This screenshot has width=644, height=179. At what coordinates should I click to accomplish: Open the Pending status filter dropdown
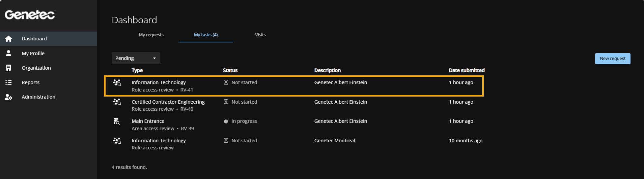(136, 58)
